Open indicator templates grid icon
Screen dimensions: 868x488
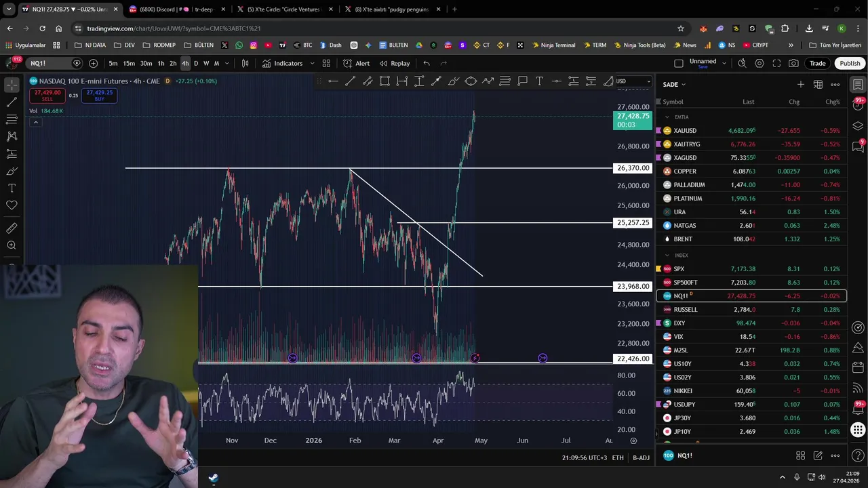[326, 63]
